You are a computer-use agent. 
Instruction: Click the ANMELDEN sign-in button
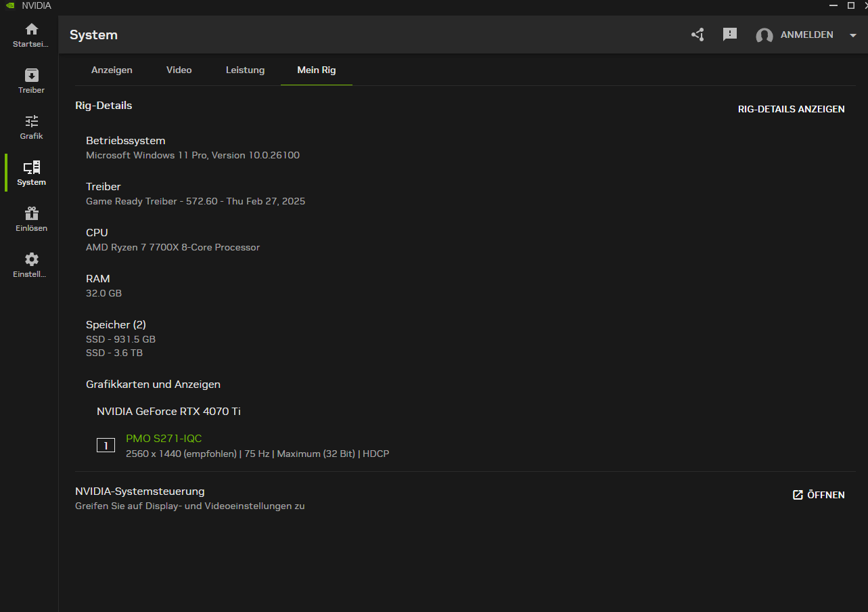(x=807, y=35)
